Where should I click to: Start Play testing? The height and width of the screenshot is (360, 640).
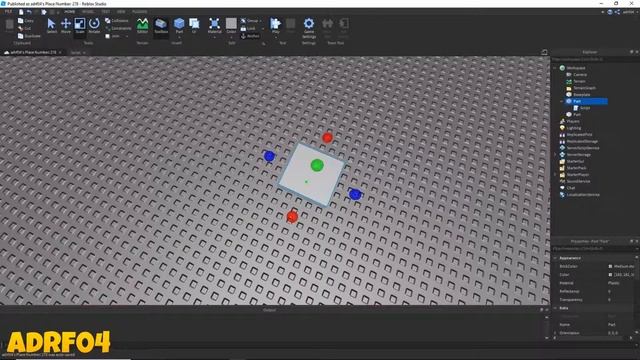276,24
